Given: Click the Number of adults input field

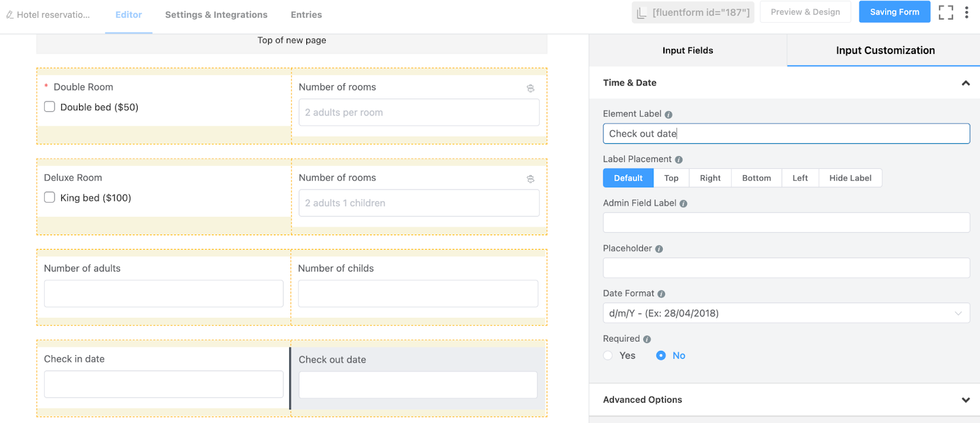Looking at the screenshot, I should [164, 293].
